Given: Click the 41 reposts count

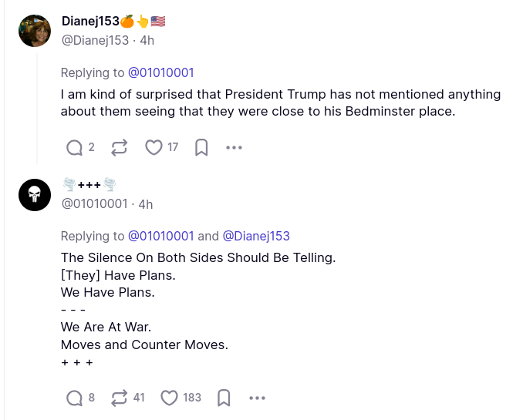Looking at the screenshot, I should click(x=139, y=398).
